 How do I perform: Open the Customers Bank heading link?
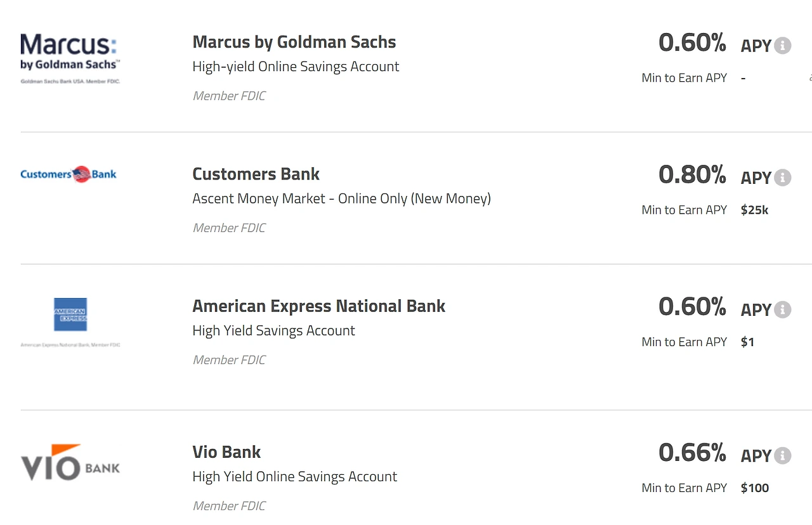[x=256, y=174]
